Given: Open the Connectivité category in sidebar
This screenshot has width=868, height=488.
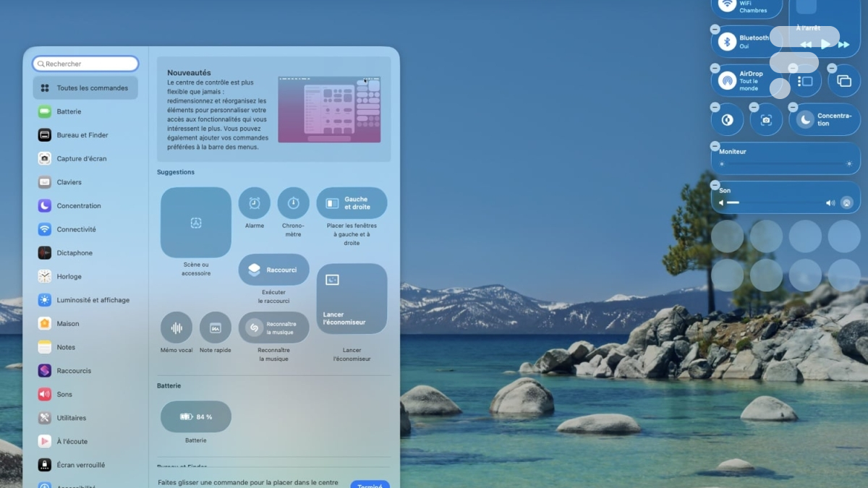Looking at the screenshot, I should [76, 229].
